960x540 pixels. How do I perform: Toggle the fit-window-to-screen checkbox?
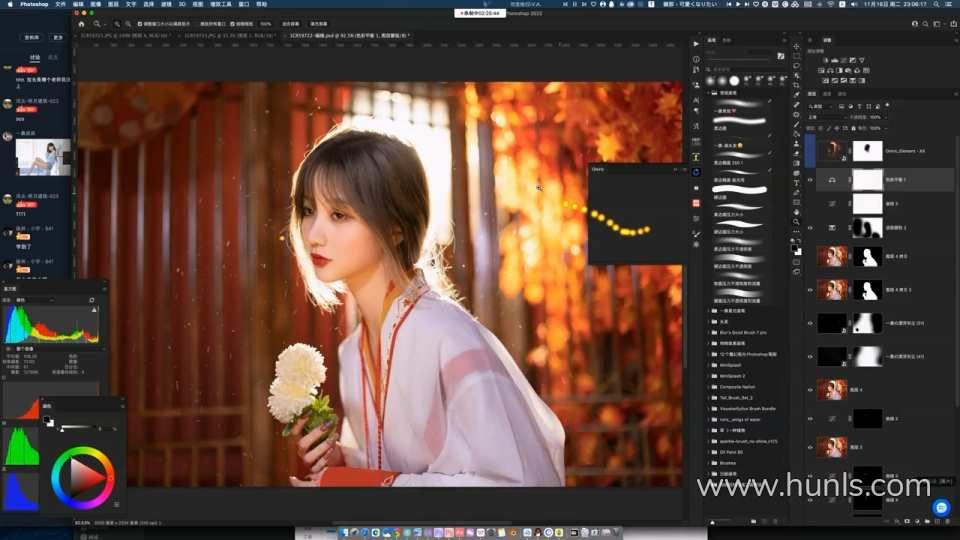[140, 24]
